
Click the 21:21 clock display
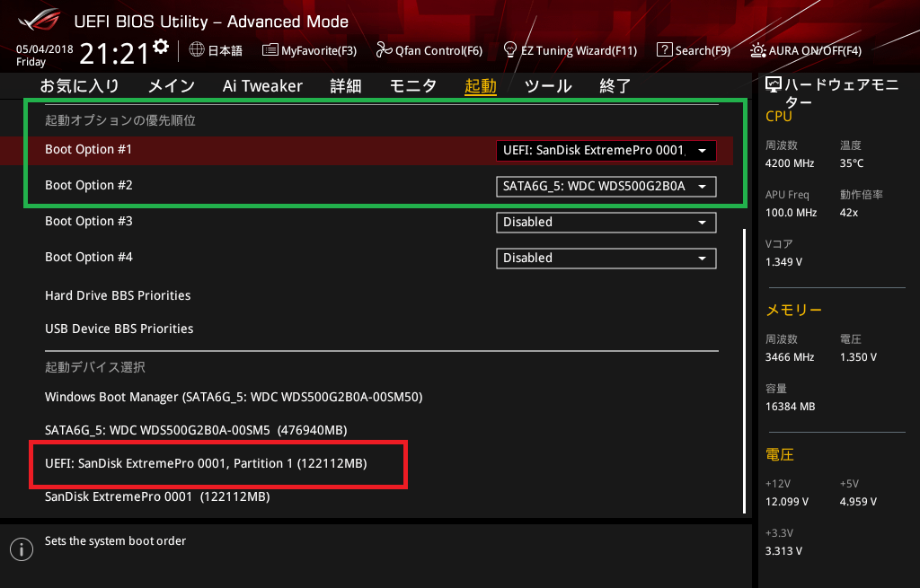pyautogui.click(x=114, y=54)
